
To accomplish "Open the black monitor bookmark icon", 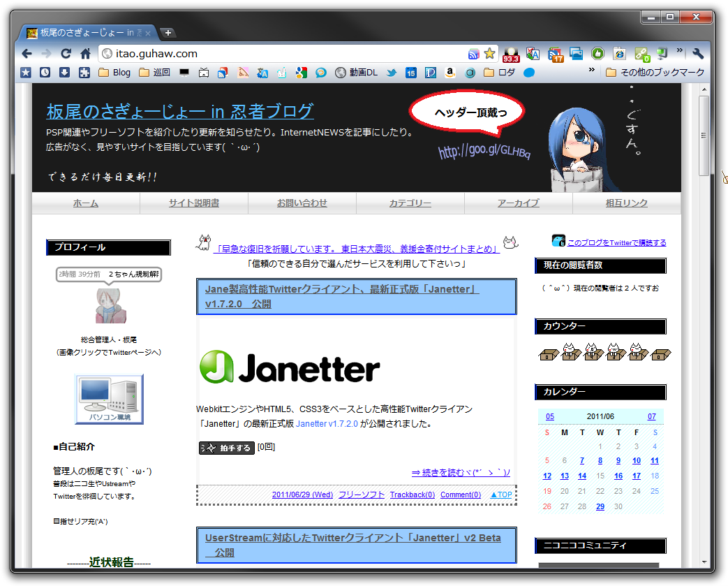I will (184, 73).
